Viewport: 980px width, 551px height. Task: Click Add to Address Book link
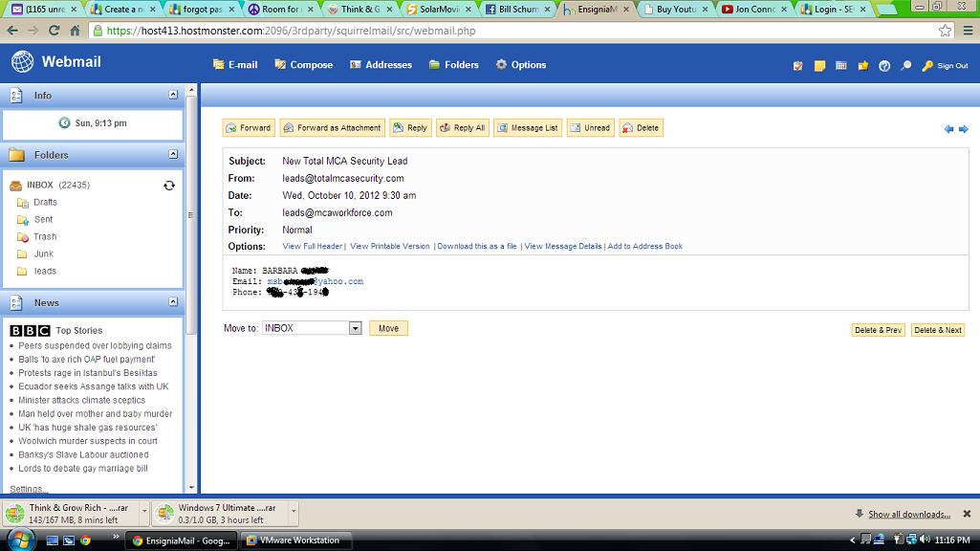click(x=645, y=247)
